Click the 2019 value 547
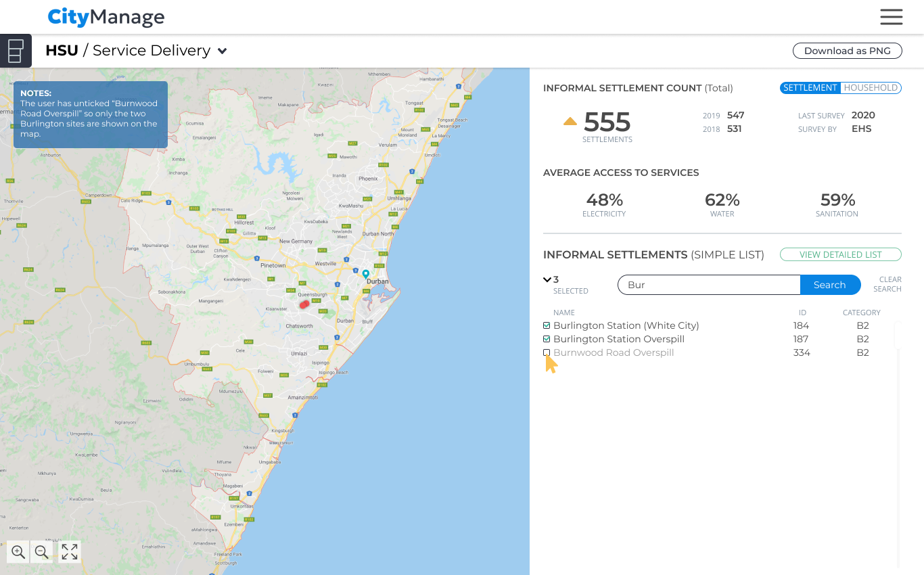Image resolution: width=924 pixels, height=575 pixels. pos(735,115)
